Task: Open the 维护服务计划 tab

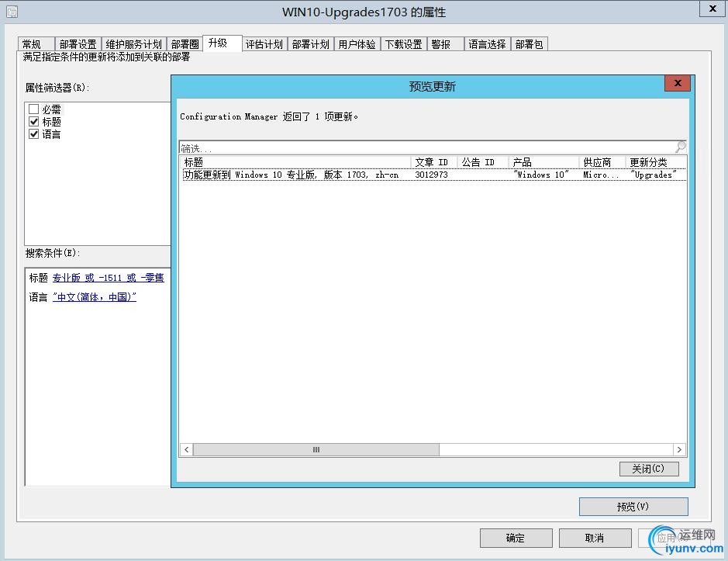Action: (133, 44)
